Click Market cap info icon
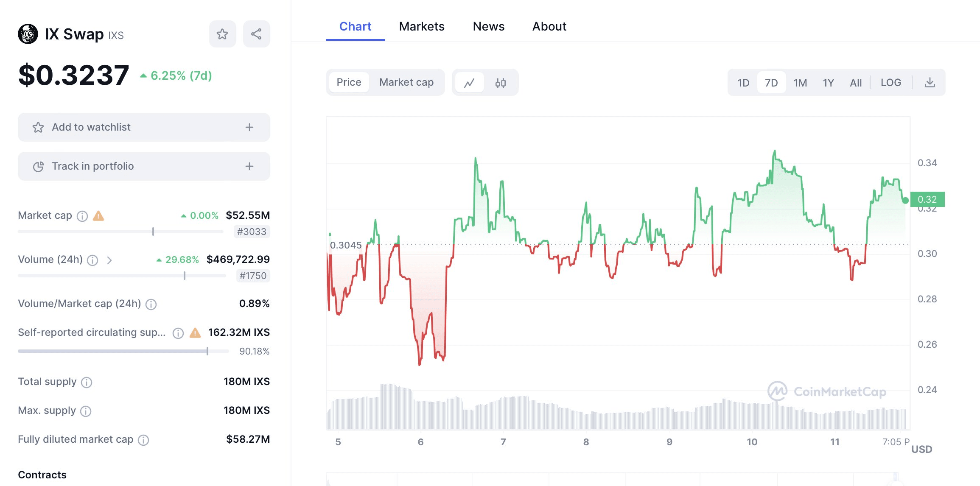The width and height of the screenshot is (980, 486). coord(82,216)
